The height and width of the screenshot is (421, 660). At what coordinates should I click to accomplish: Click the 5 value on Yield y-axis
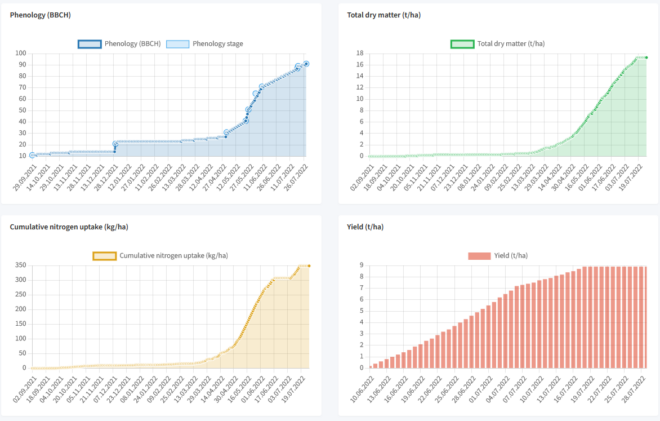pyautogui.click(x=362, y=311)
